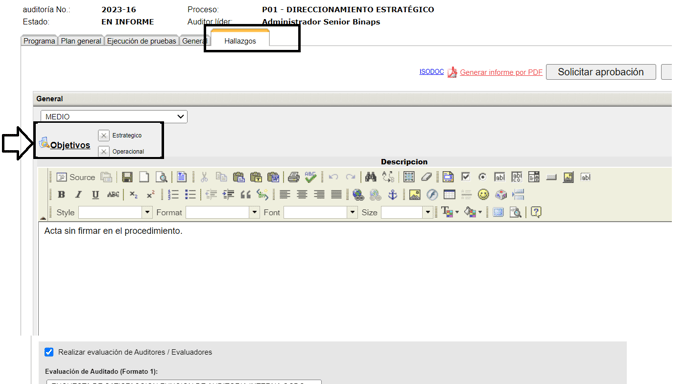Save editor content with floppy icon
688x384 pixels.
click(x=127, y=177)
